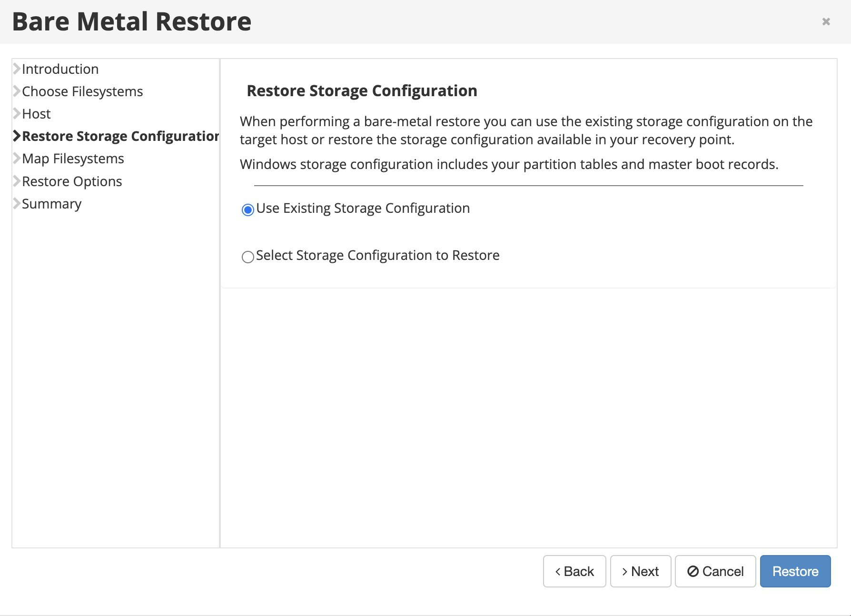
Task: Cancel the bare metal restore wizard
Action: tap(715, 571)
